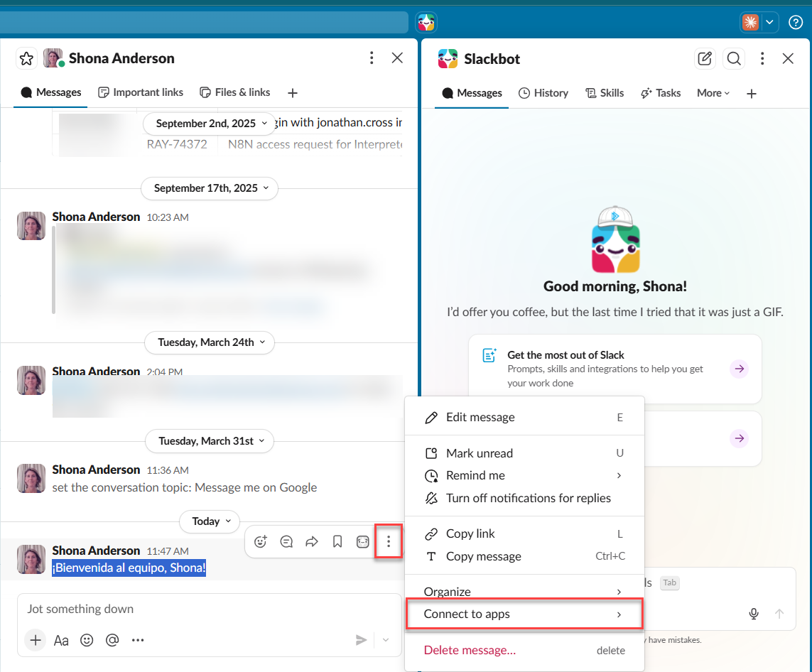812x672 pixels.
Task: Forward the Bienvenida message
Action: pyautogui.click(x=312, y=541)
